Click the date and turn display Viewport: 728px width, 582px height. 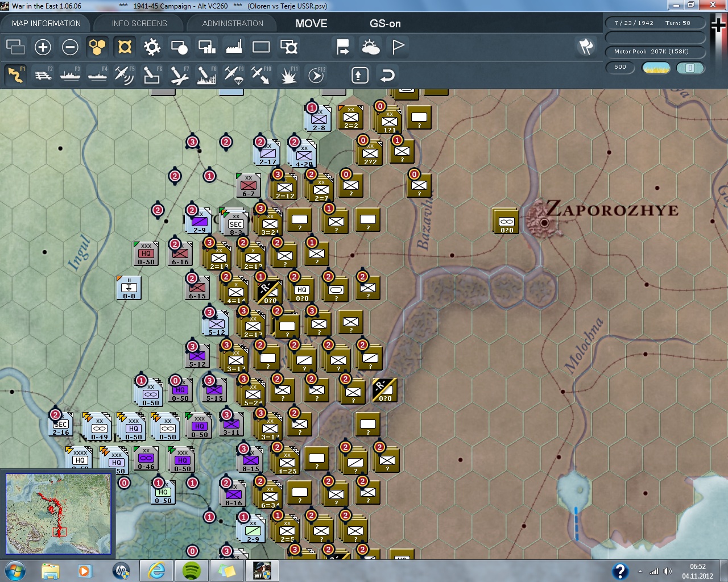pos(655,23)
